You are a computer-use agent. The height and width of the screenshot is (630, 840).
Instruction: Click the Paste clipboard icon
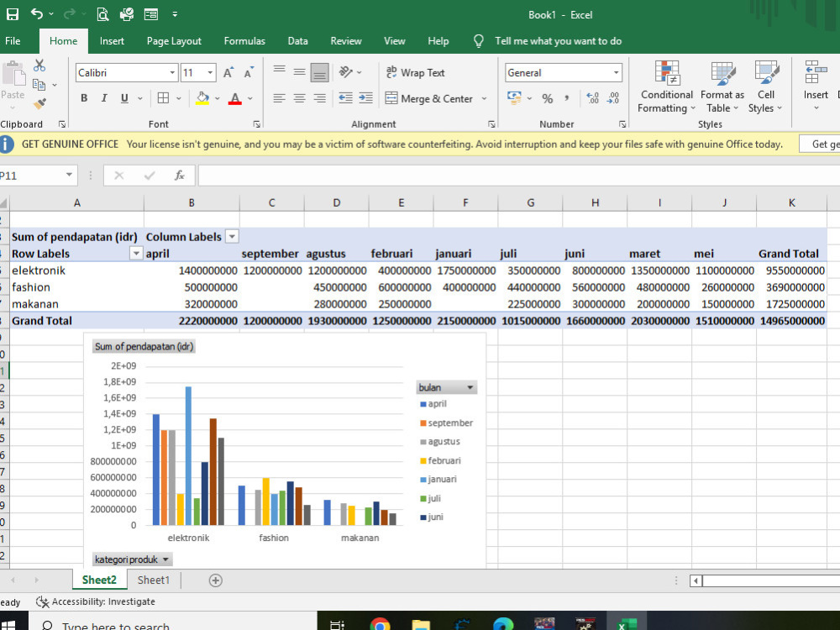(13, 73)
